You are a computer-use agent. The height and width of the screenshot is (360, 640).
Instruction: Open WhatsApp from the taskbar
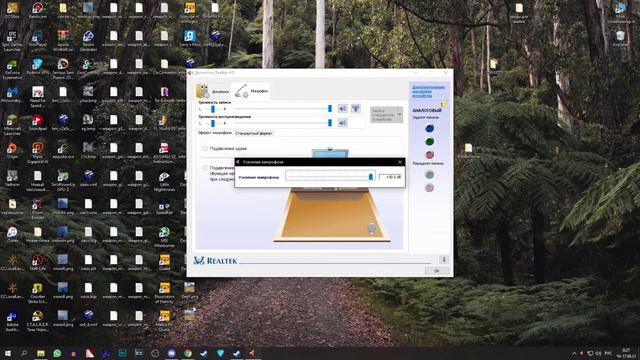(57, 353)
